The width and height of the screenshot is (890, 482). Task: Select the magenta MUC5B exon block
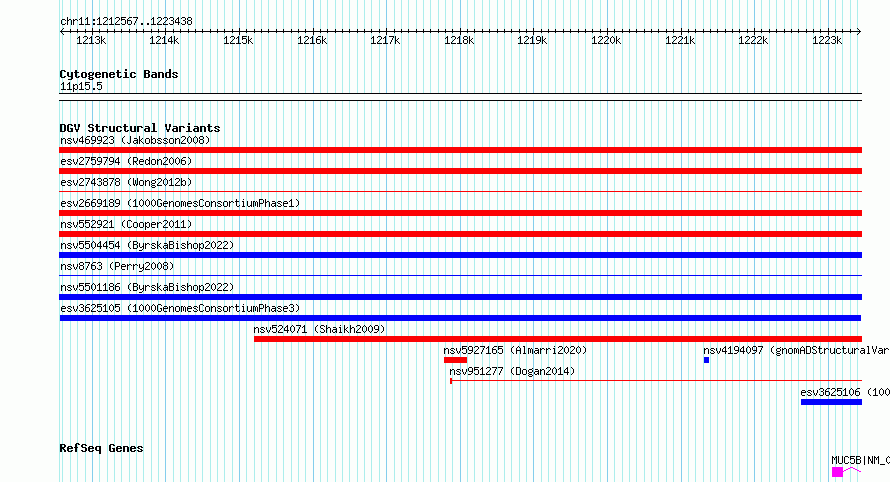pyautogui.click(x=837, y=472)
